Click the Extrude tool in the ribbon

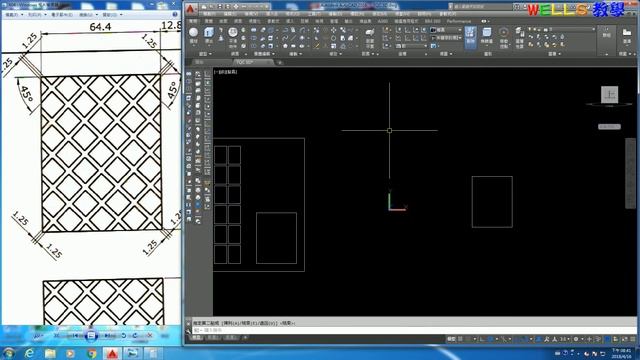(209, 35)
